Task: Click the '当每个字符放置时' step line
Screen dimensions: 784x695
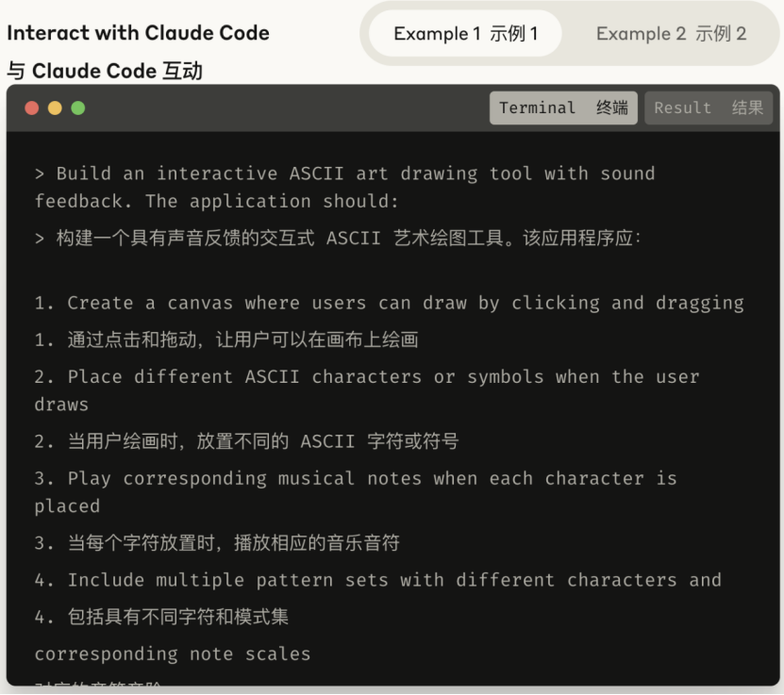Action: [x=217, y=543]
